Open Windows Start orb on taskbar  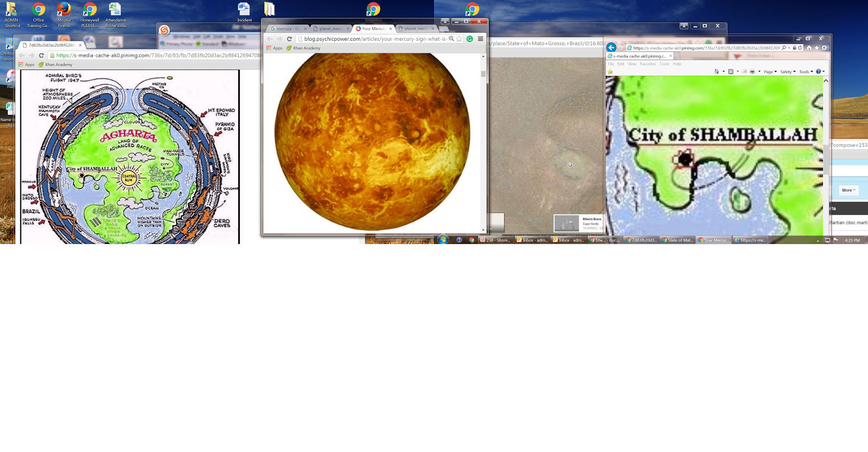coord(443,240)
